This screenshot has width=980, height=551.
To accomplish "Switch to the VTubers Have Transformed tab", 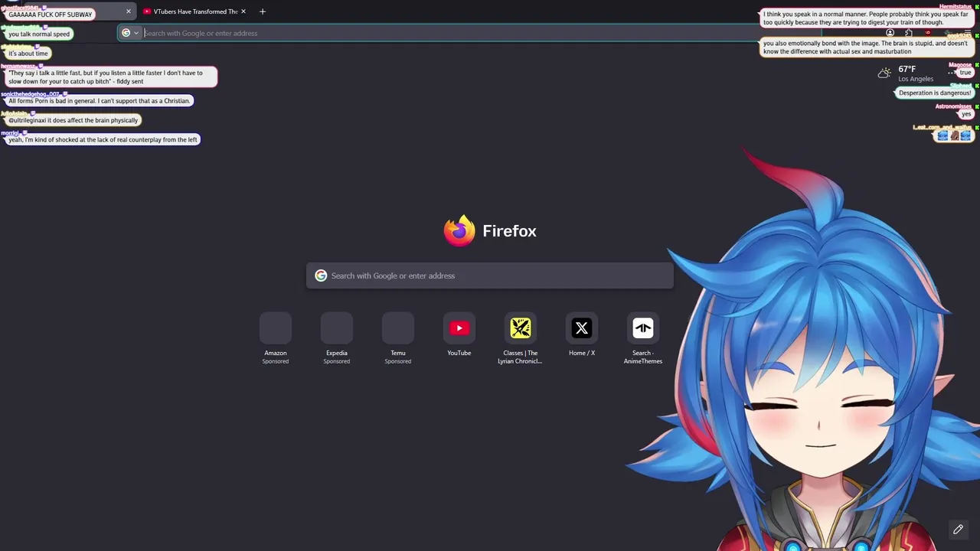I will coord(195,11).
